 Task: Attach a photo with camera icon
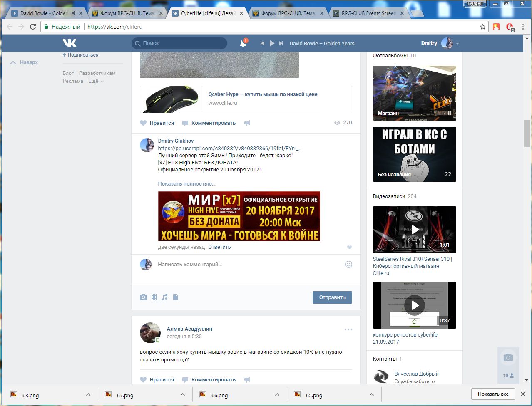[143, 297]
